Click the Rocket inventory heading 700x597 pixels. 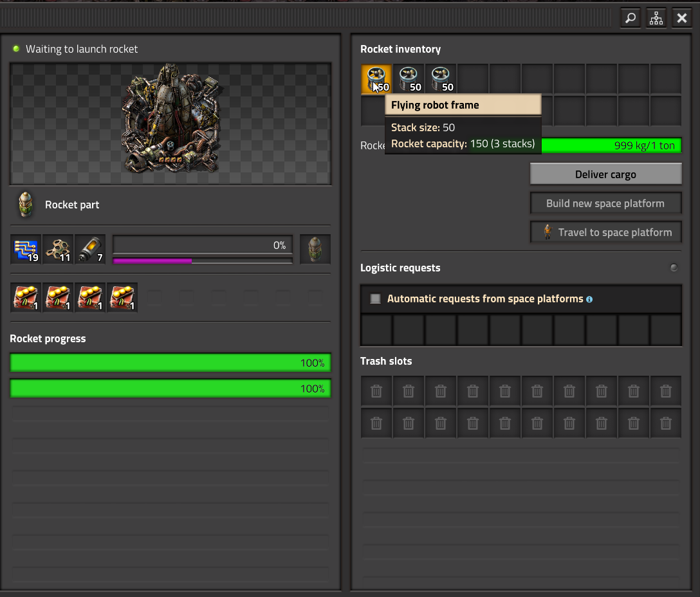pos(400,49)
